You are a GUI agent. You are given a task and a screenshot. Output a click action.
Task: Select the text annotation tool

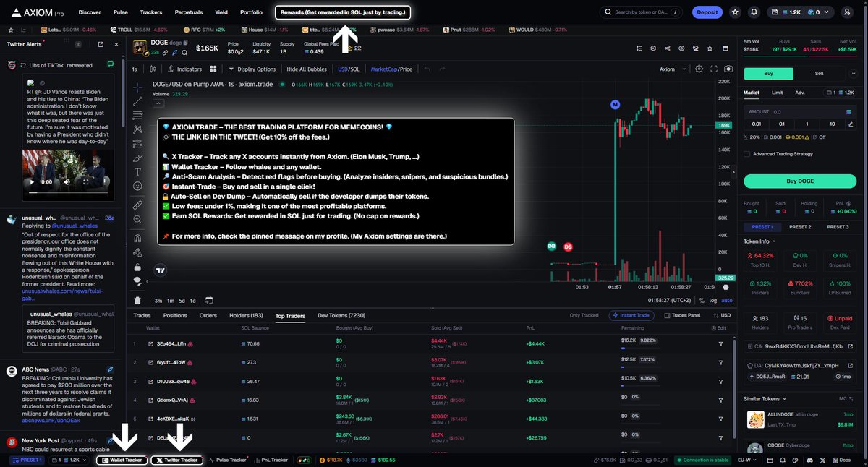coord(137,172)
